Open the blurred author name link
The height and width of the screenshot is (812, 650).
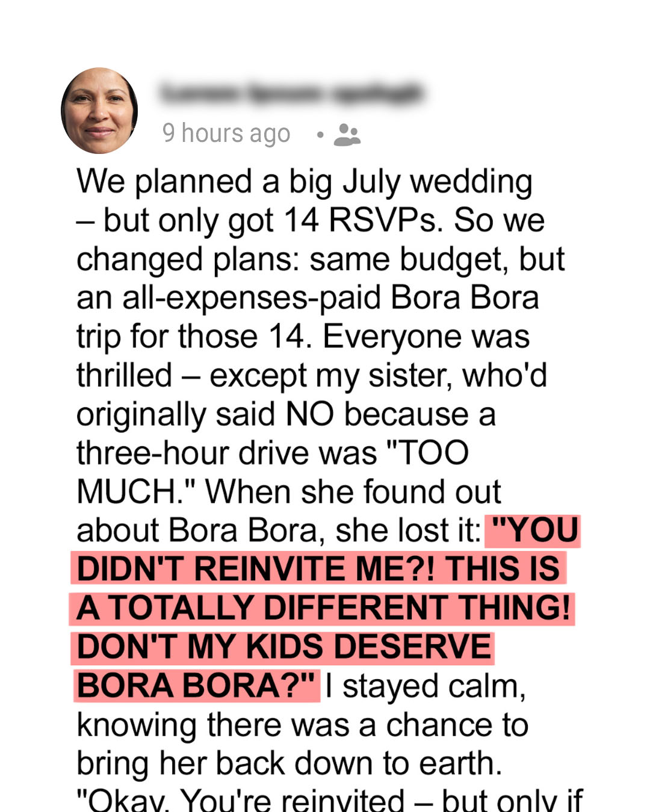[x=292, y=94]
